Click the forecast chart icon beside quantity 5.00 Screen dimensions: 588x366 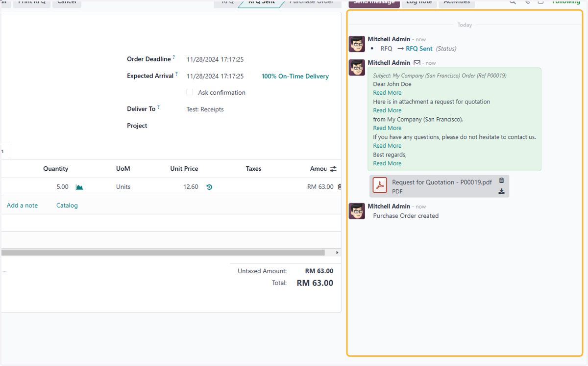click(x=79, y=187)
